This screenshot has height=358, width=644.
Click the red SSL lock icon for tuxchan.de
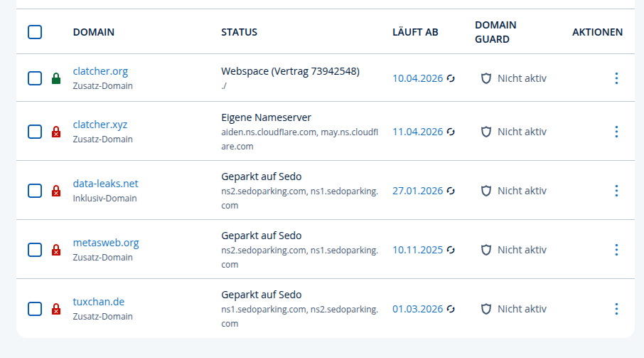56,309
